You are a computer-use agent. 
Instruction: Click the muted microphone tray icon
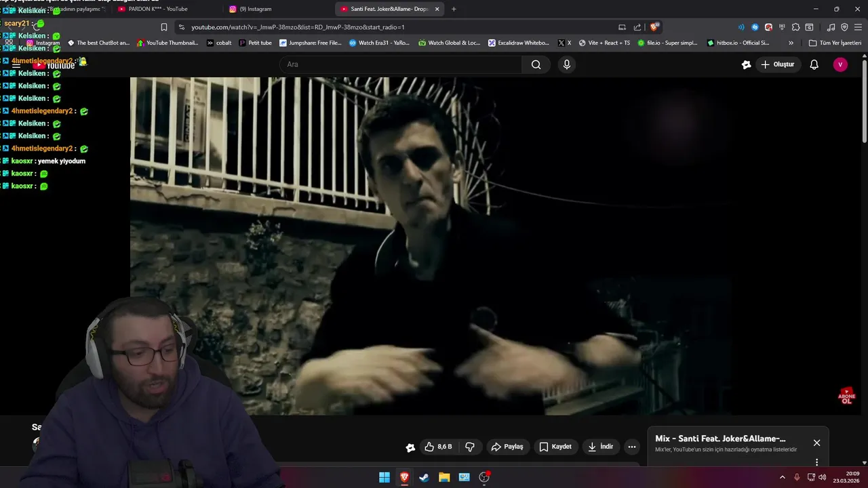[x=797, y=477]
